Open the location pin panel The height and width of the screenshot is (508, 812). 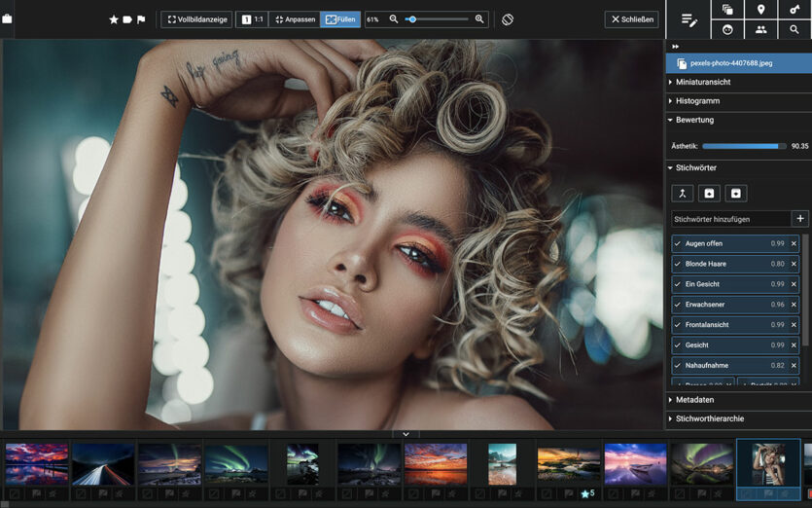pyautogui.click(x=760, y=10)
